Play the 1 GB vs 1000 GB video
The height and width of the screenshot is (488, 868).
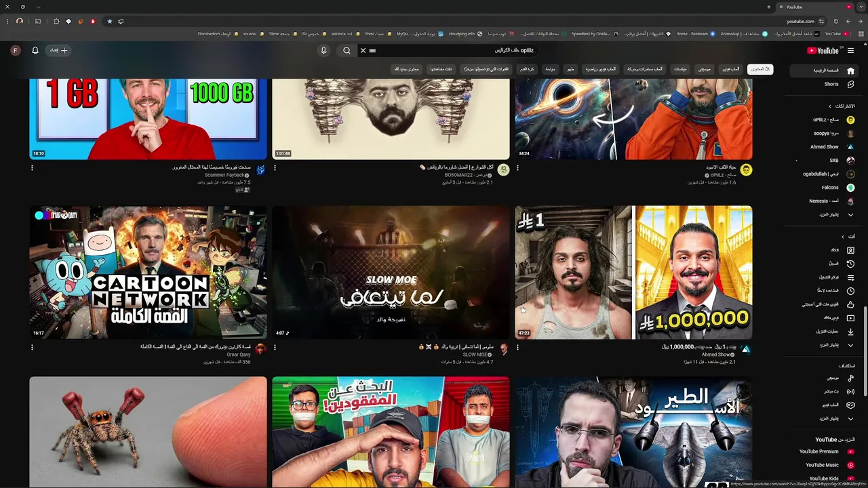[148, 119]
